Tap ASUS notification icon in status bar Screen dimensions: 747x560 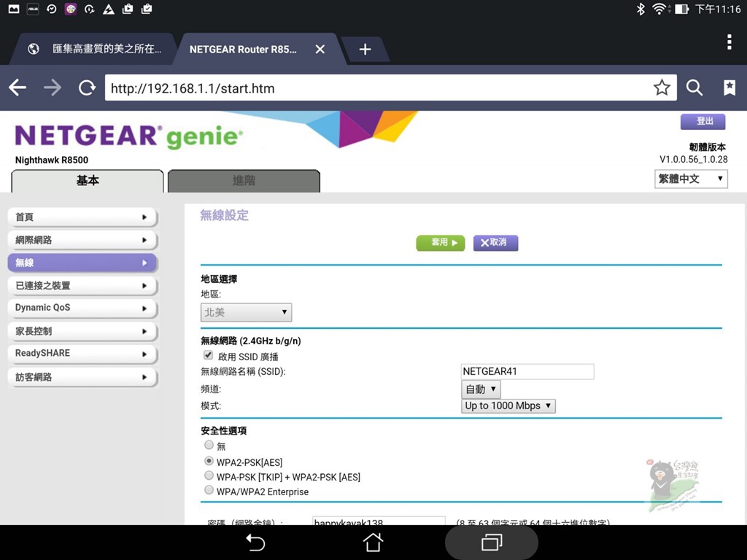pyautogui.click(x=33, y=9)
